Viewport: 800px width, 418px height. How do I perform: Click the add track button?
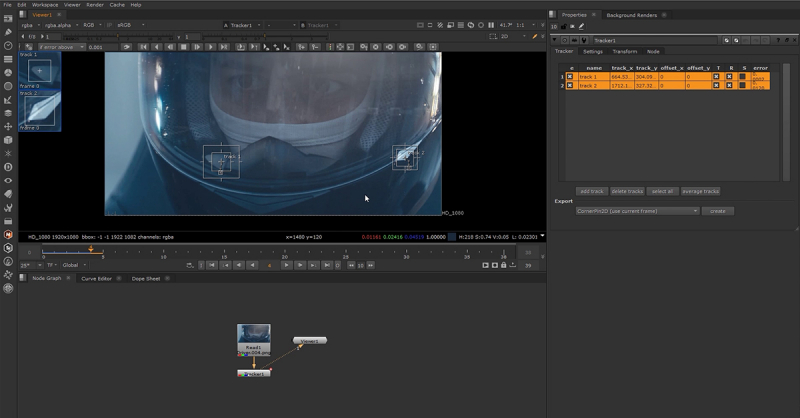(x=592, y=191)
